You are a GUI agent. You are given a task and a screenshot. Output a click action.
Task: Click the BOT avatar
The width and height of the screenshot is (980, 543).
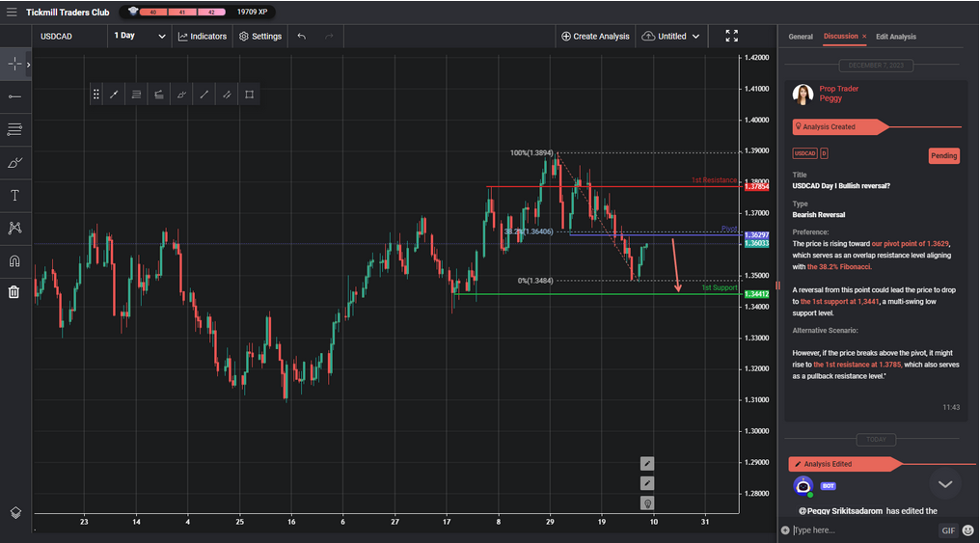tap(803, 485)
